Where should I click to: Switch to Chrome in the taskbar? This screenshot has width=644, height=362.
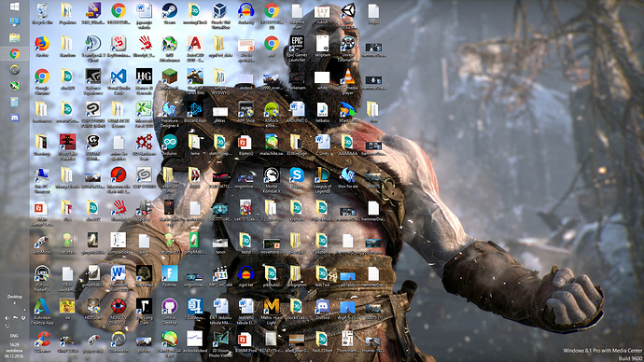[14, 54]
